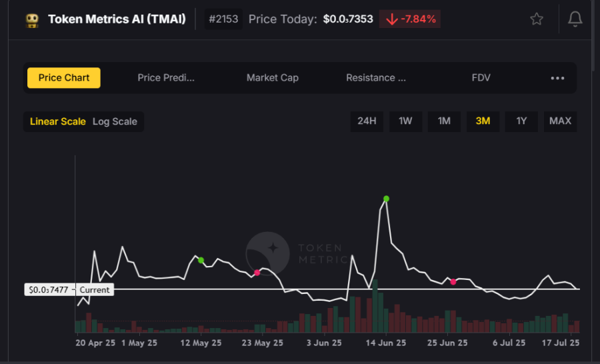Screen dimensions: 600x364
Task: Switch to Log Scale
Action: click(x=115, y=121)
